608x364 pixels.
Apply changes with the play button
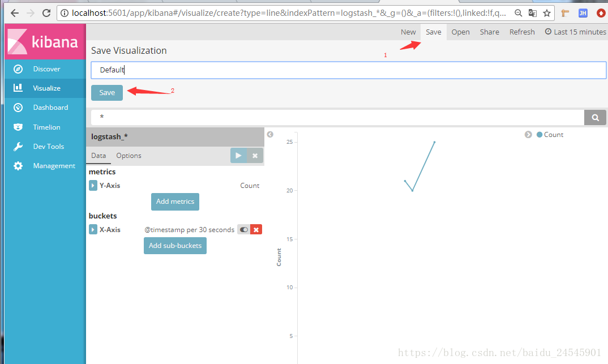point(238,156)
